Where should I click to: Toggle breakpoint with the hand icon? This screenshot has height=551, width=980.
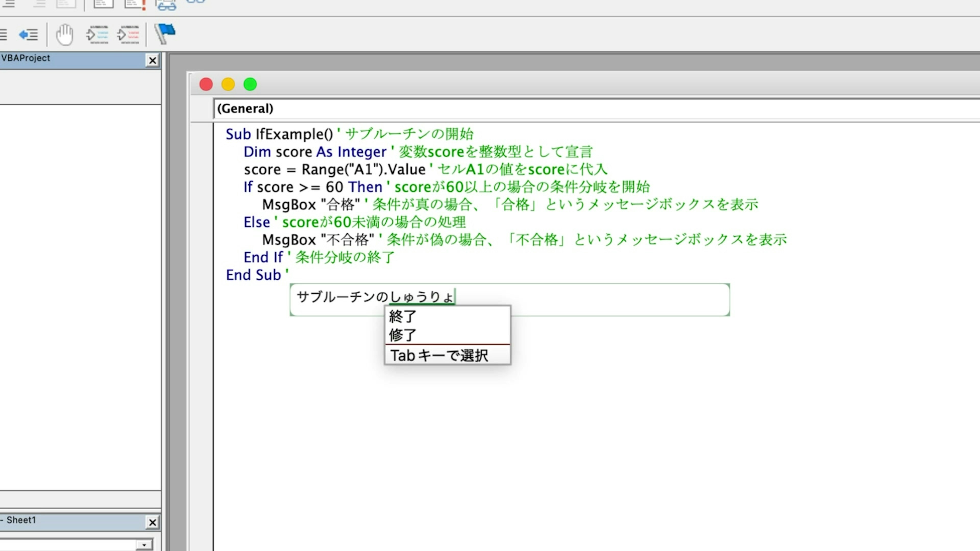(x=65, y=35)
